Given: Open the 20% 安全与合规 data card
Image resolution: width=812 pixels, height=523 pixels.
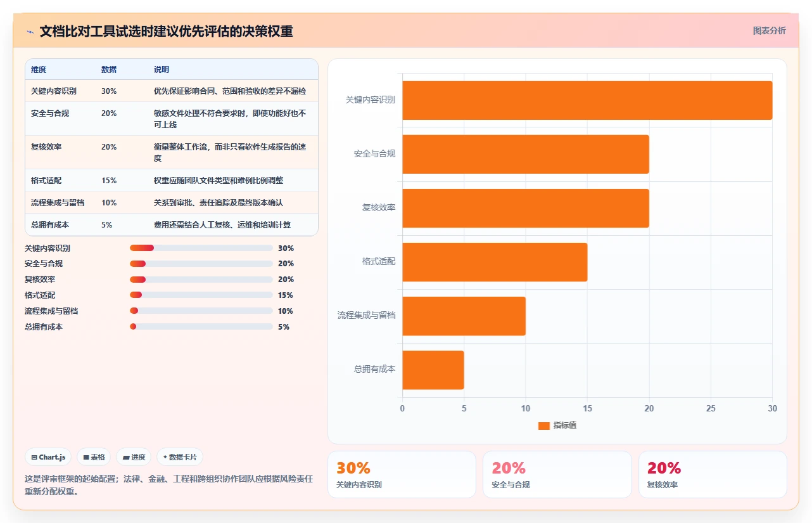Looking at the screenshot, I should point(557,474).
